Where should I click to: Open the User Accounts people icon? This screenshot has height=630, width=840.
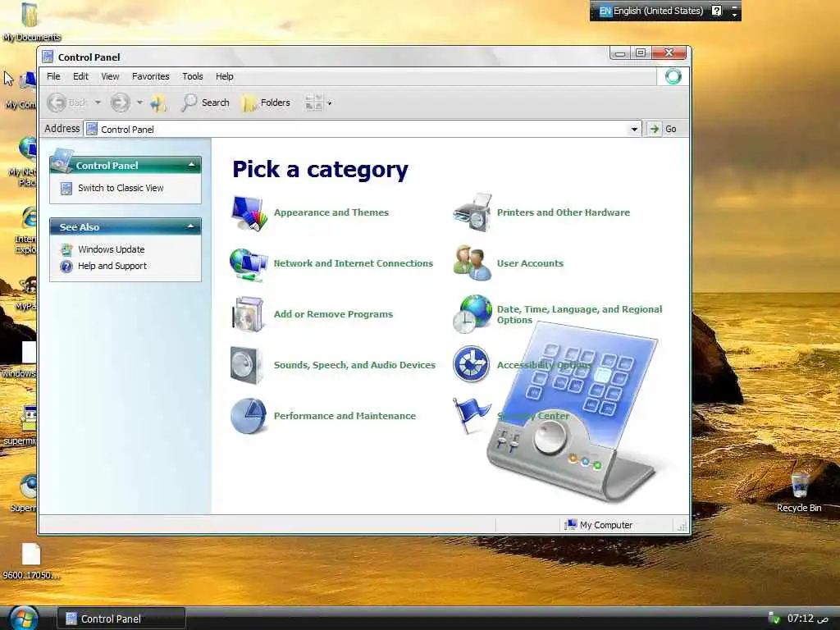(472, 263)
